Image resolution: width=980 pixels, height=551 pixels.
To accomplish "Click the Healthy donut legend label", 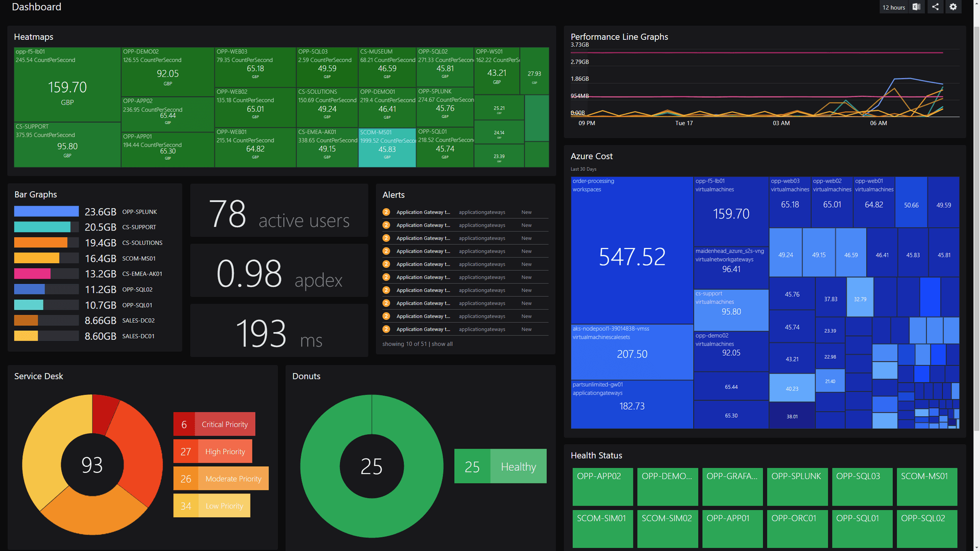I will (x=518, y=467).
